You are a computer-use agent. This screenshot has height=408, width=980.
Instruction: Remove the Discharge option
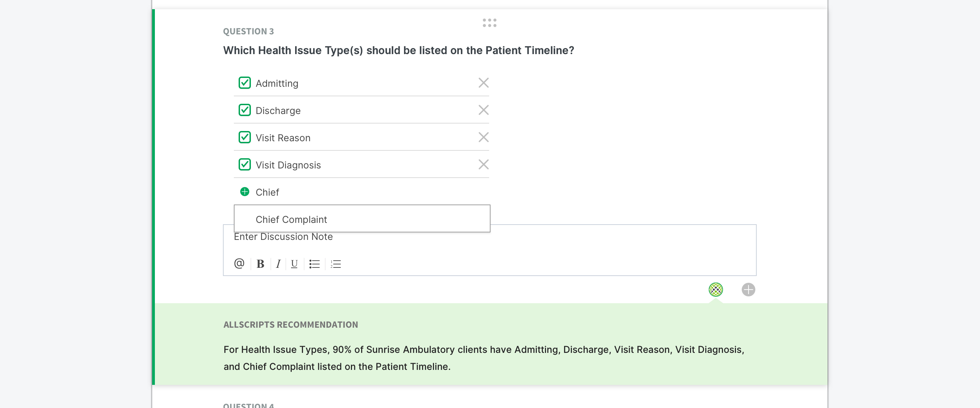coord(483,110)
